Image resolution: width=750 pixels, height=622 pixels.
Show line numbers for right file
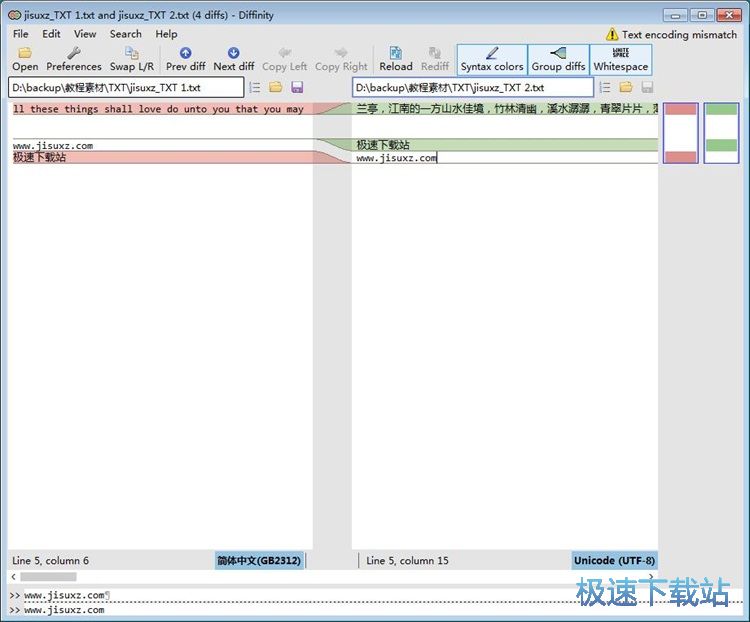pyautogui.click(x=605, y=87)
